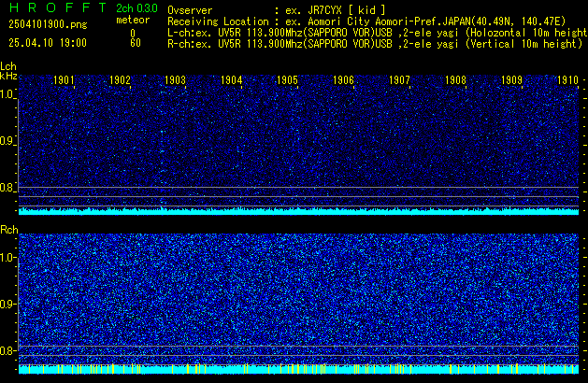Click the Receiving Location line
The width and height of the screenshot is (588, 383).
pos(366,21)
